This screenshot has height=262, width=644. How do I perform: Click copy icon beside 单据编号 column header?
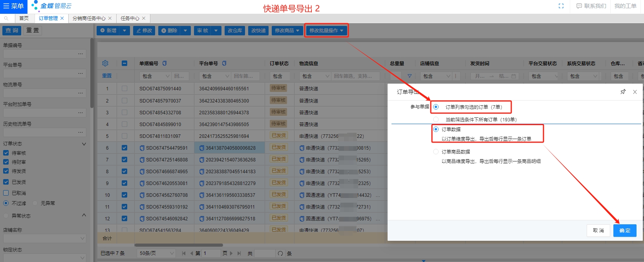[165, 63]
